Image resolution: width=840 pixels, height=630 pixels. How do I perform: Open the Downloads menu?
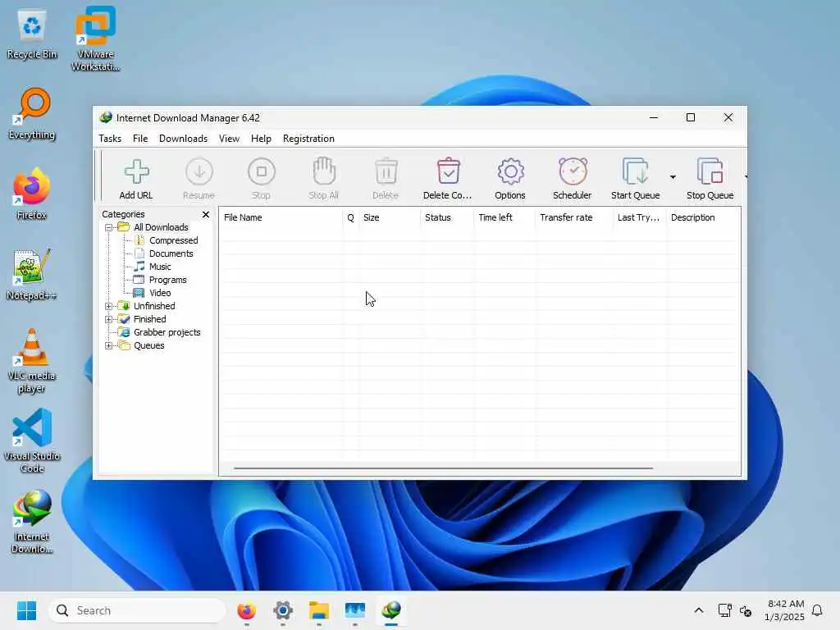pyautogui.click(x=183, y=138)
